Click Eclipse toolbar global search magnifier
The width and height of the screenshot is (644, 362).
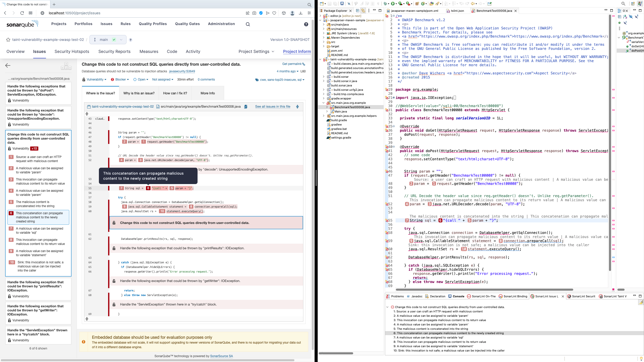pos(623,4)
